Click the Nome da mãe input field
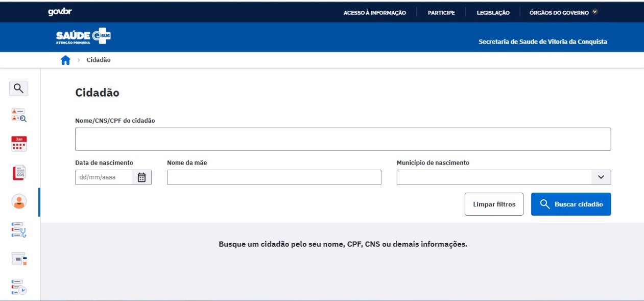Image resolution: width=644 pixels, height=301 pixels. click(274, 177)
